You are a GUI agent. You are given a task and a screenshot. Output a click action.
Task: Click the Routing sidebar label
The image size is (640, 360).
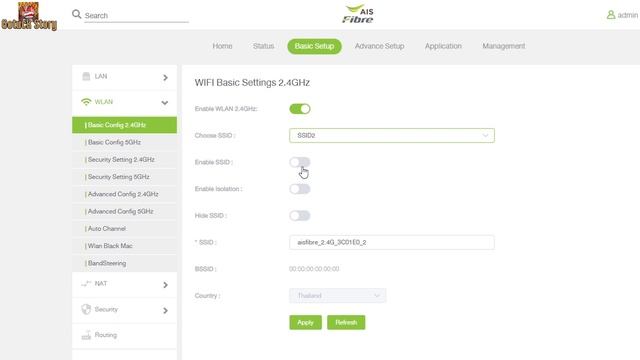pos(106,335)
